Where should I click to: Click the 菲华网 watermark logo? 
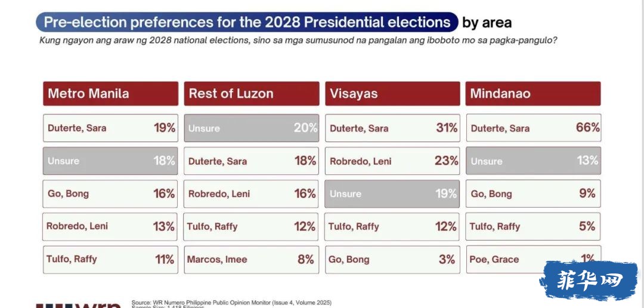click(x=588, y=281)
